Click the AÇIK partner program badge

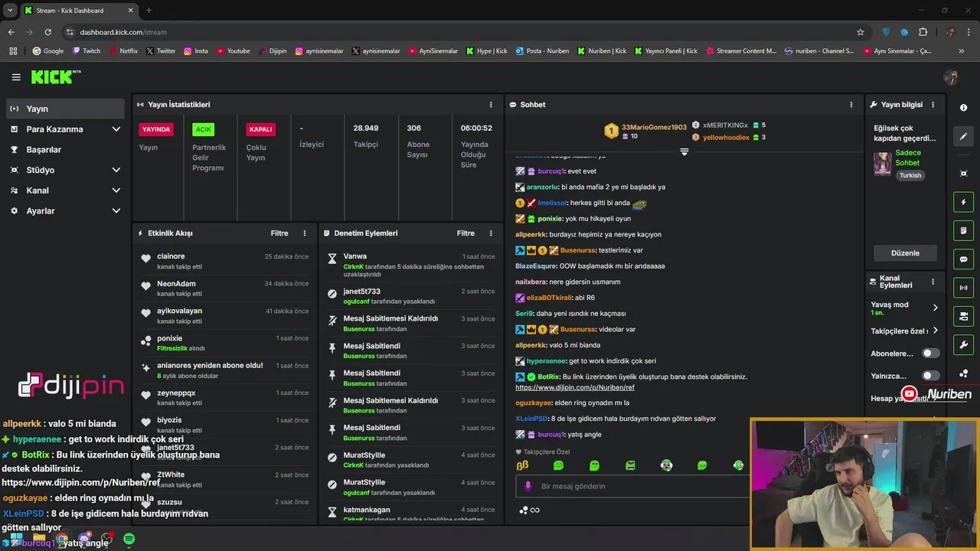click(x=203, y=129)
